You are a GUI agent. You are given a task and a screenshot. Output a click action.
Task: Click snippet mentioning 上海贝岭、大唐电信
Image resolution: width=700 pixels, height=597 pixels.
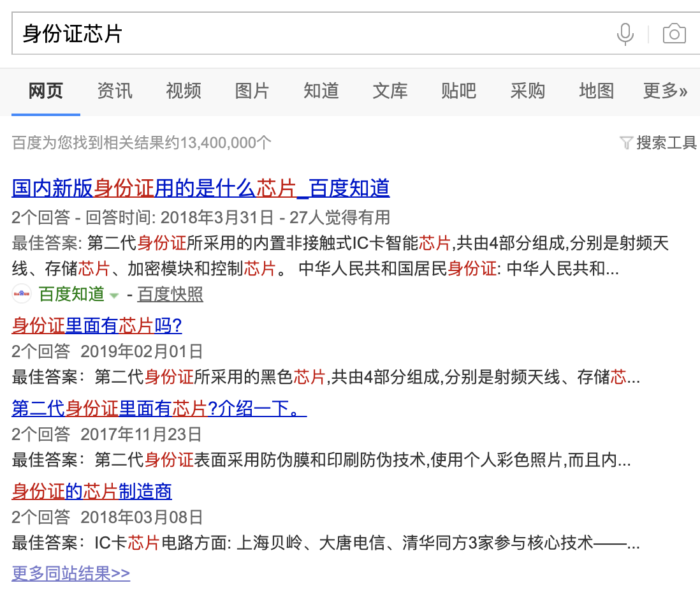326,543
